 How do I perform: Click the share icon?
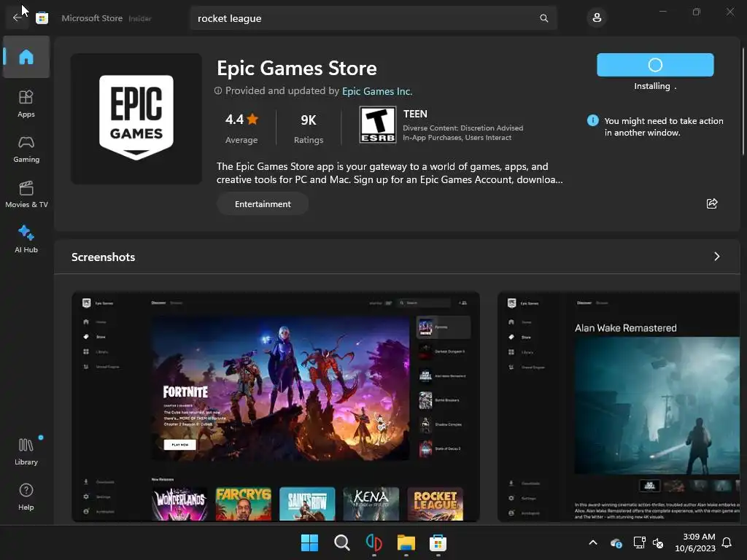click(712, 204)
